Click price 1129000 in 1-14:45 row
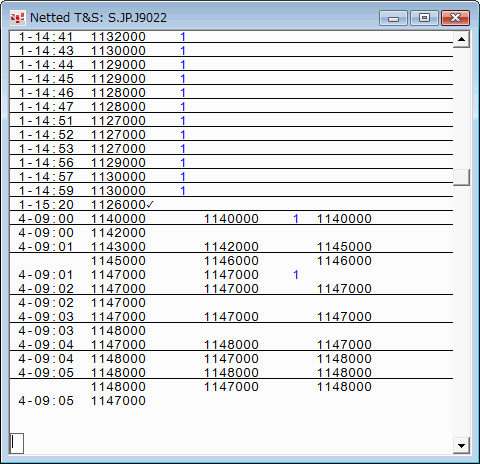Image resolution: width=480 pixels, height=464 pixels. (118, 79)
